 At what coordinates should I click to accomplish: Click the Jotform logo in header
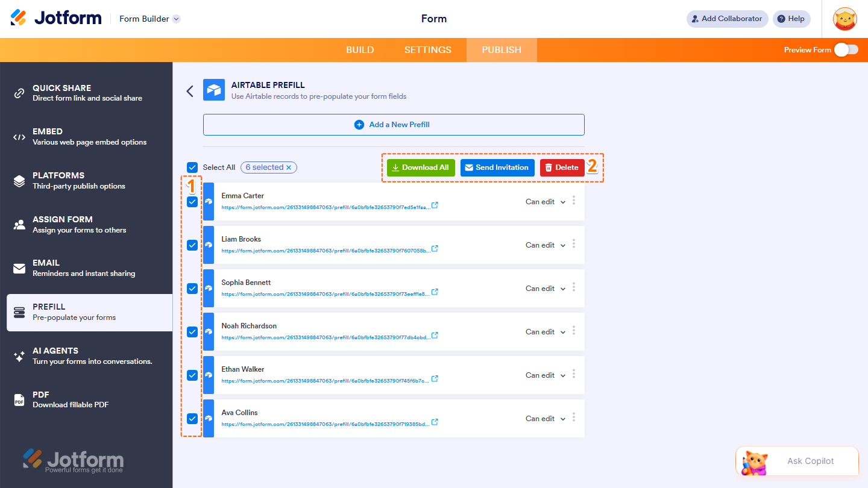(56, 18)
